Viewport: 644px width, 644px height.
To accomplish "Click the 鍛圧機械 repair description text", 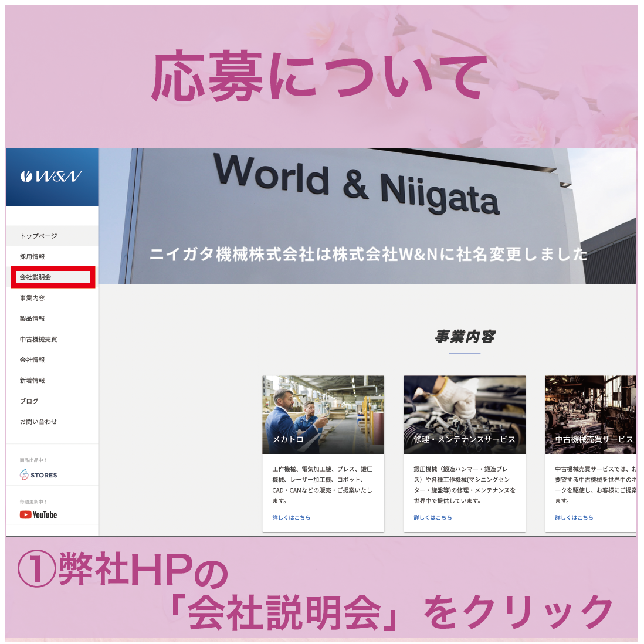I will (x=465, y=484).
